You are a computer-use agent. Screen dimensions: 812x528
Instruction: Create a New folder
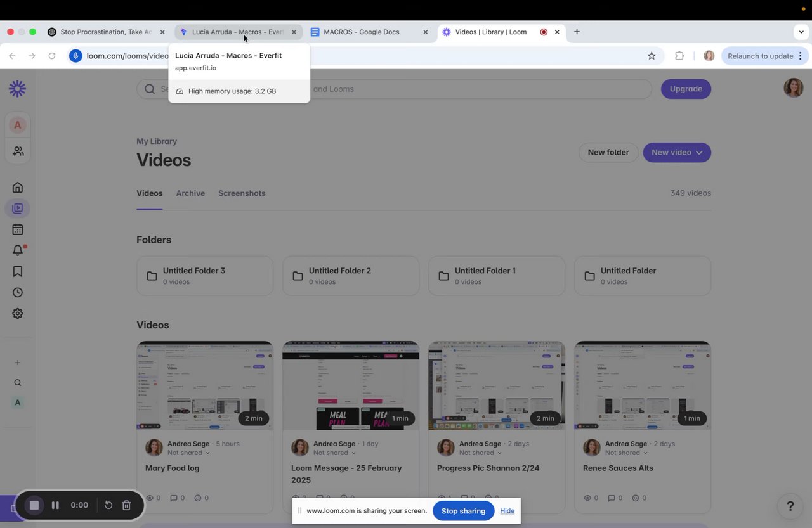pos(608,152)
